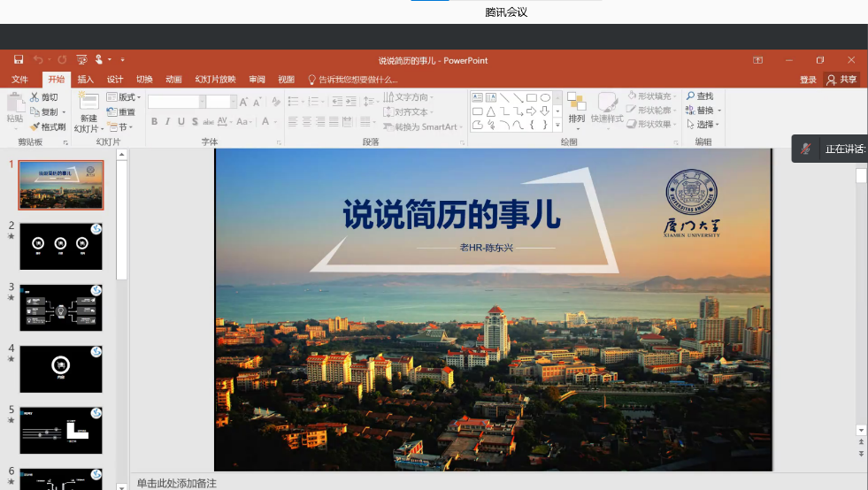Start slideshow from beginning icon

81,59
